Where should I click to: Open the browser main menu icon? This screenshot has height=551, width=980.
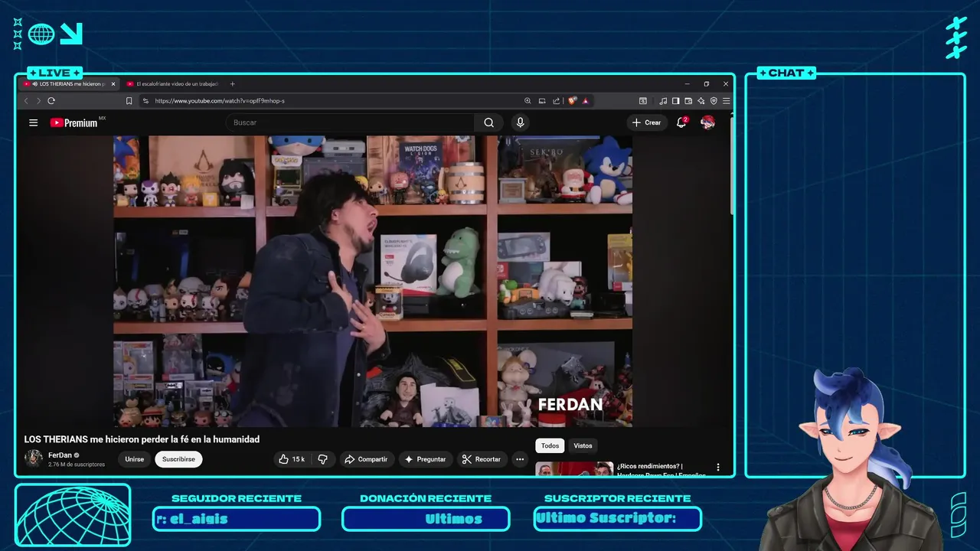[x=726, y=101]
